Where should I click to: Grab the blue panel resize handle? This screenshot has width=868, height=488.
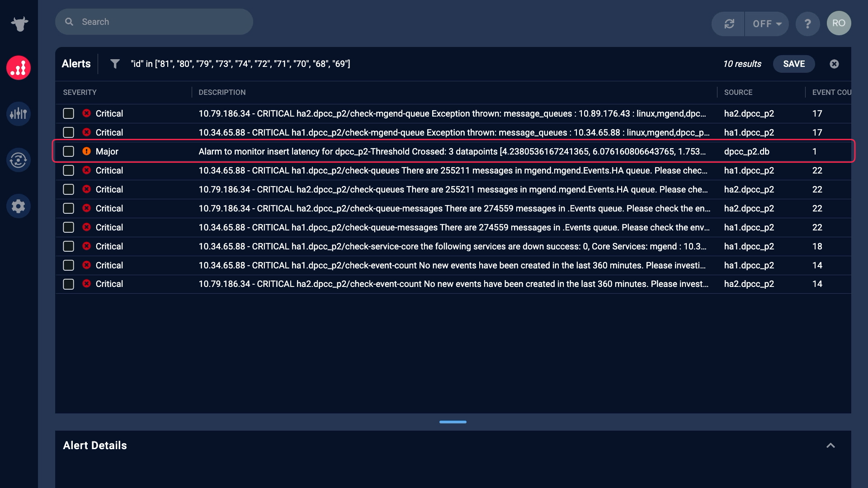coord(453,422)
